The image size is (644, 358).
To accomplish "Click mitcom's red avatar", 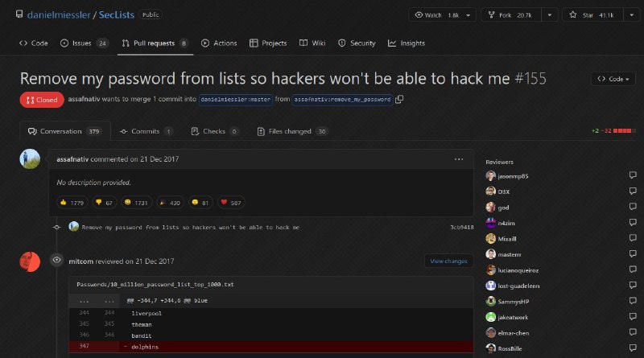I will [x=30, y=261].
